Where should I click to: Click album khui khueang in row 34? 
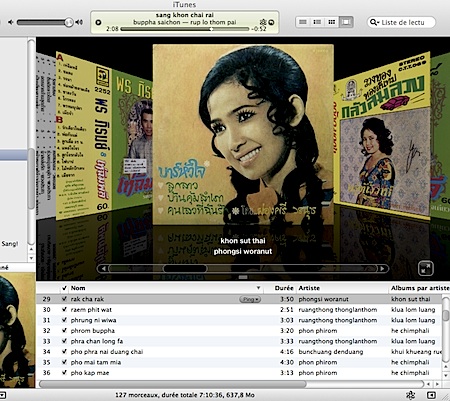click(x=417, y=352)
